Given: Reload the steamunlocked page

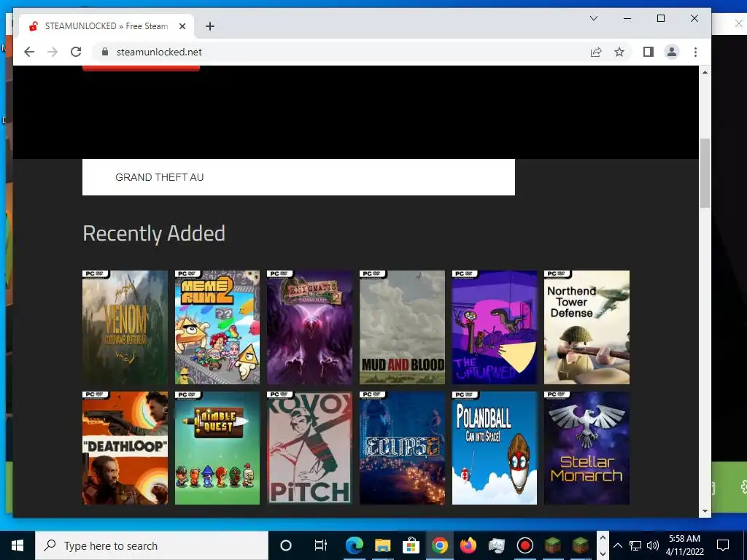Looking at the screenshot, I should (76, 52).
